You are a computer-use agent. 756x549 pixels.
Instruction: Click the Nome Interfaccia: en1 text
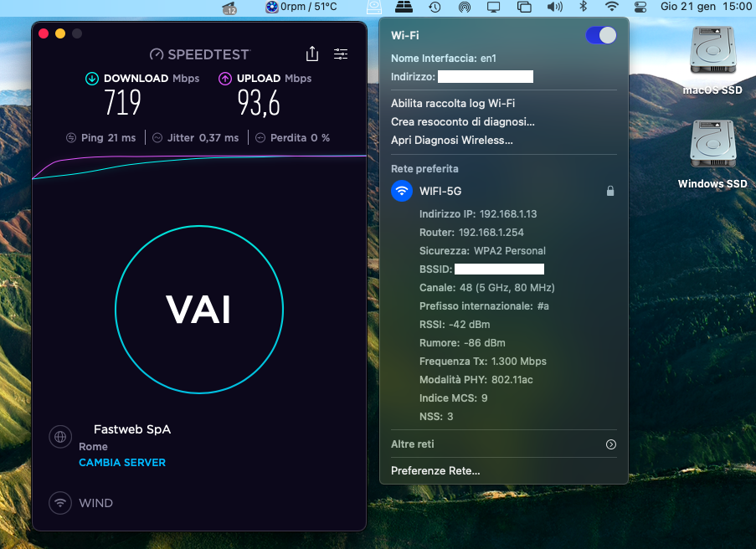[x=444, y=59]
